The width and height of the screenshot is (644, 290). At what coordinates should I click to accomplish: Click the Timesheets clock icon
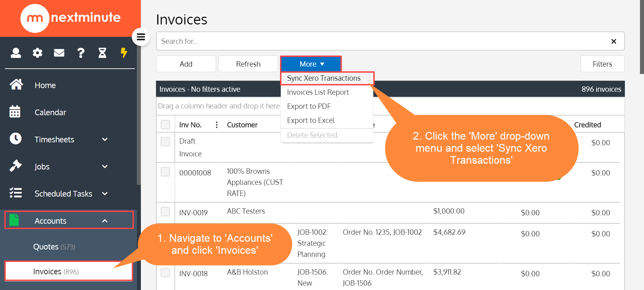pos(15,138)
